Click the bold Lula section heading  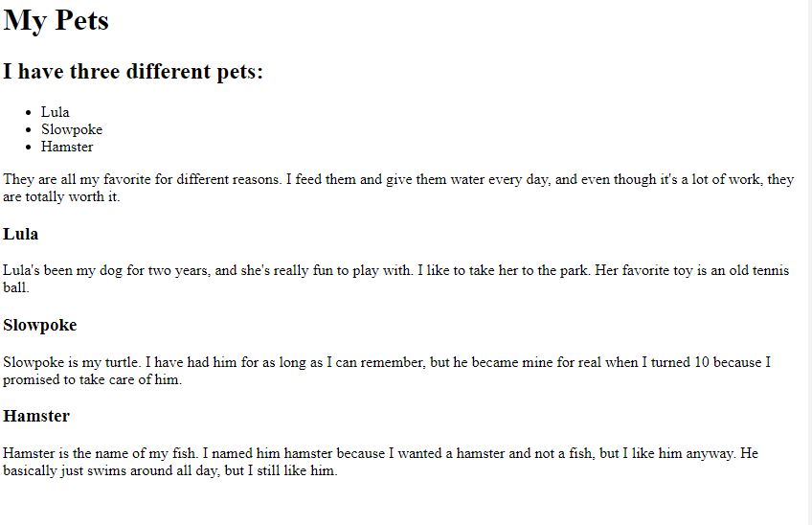[x=21, y=234]
